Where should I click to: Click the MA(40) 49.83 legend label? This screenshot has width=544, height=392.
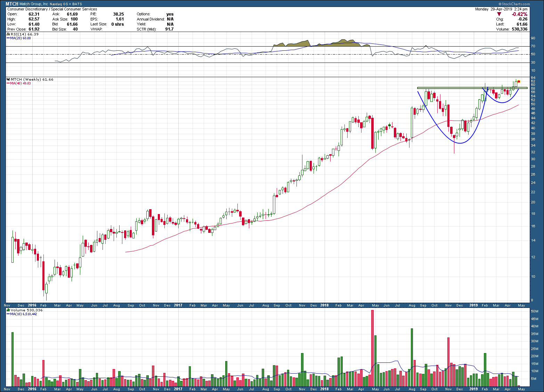tap(19, 83)
